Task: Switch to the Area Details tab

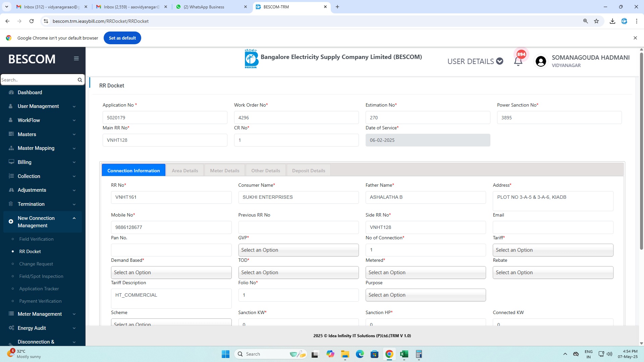Action: point(185,170)
